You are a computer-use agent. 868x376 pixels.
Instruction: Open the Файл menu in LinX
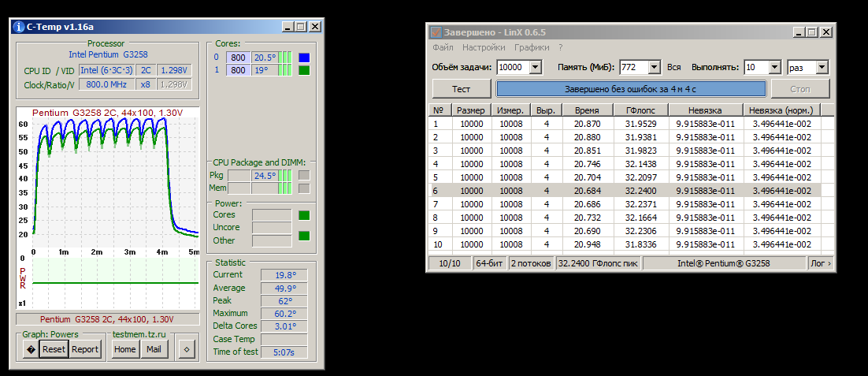443,47
